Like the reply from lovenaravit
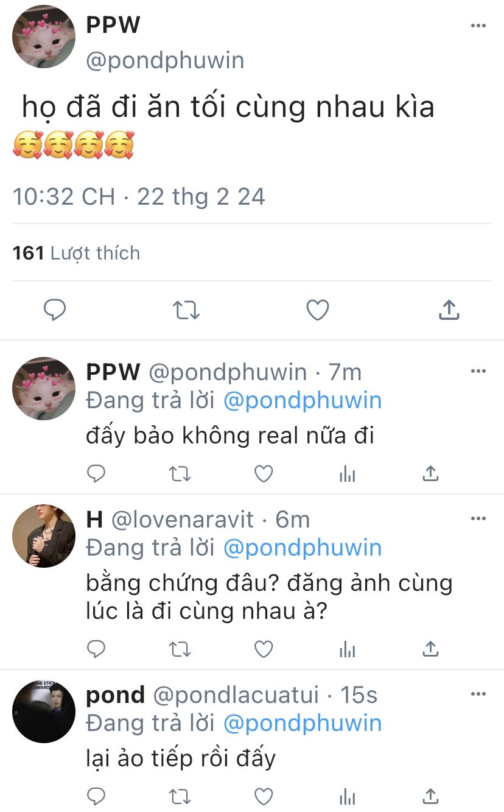 (263, 649)
